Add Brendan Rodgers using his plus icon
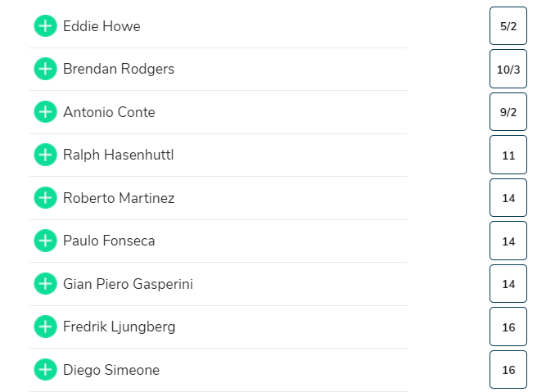This screenshot has width=537, height=392. 45,69
